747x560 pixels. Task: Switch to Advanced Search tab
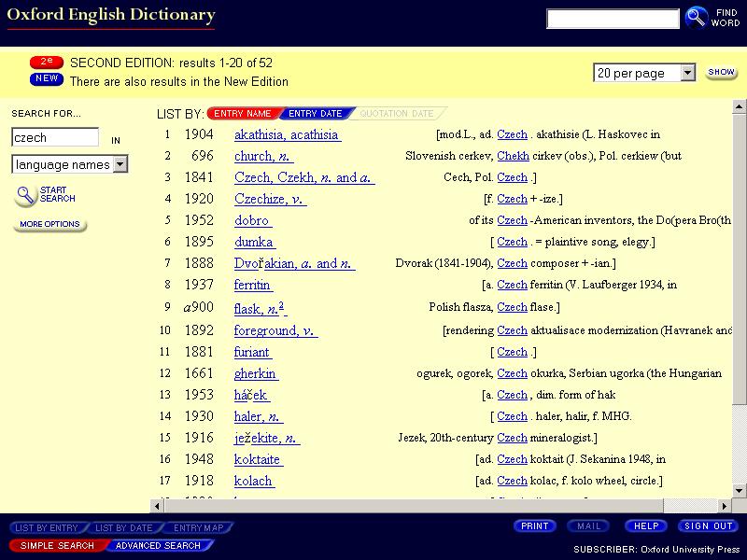[158, 545]
